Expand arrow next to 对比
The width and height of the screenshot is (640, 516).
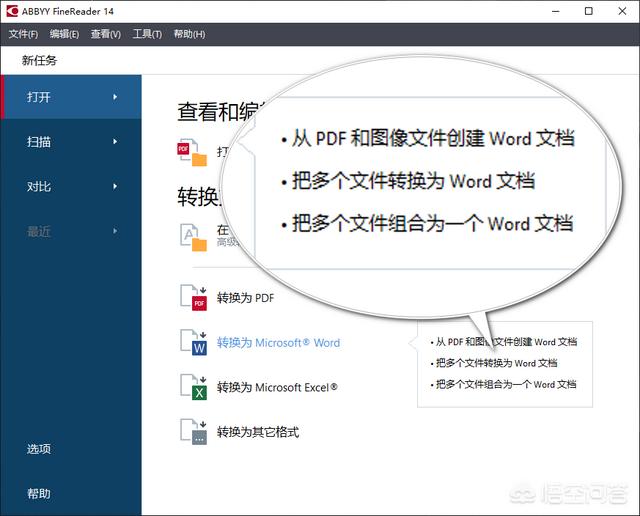115,187
